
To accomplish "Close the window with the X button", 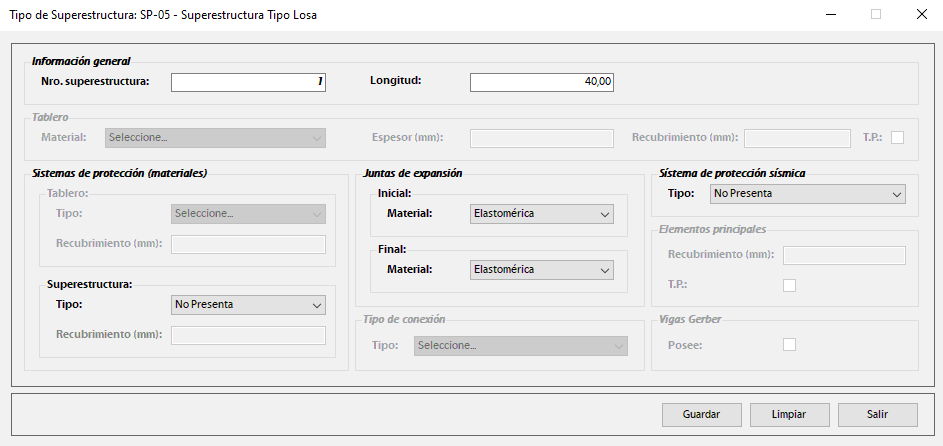I will pyautogui.click(x=921, y=15).
